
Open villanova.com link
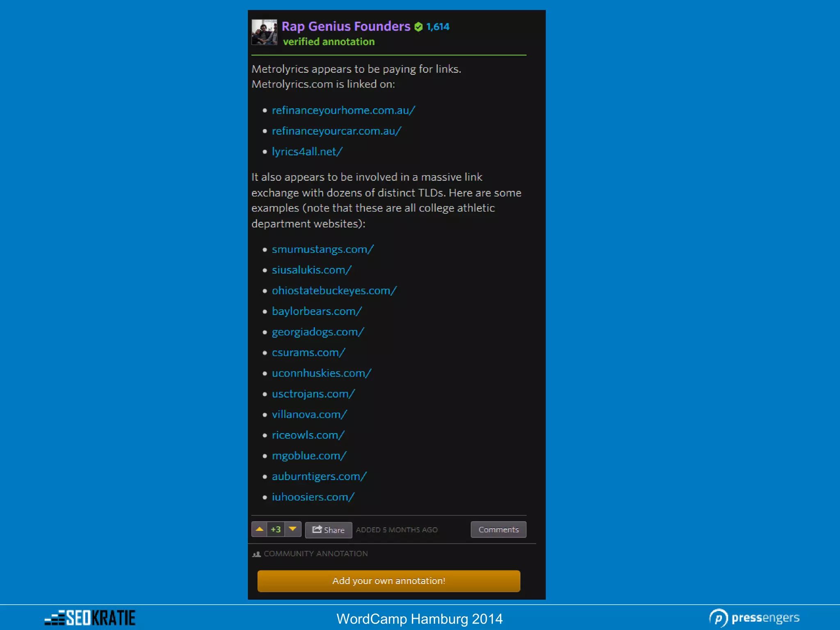309,414
